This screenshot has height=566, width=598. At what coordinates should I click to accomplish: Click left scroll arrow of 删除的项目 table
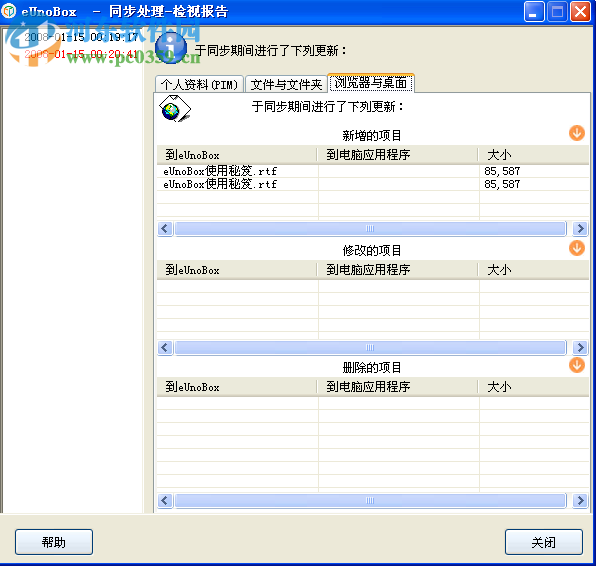tap(165, 500)
